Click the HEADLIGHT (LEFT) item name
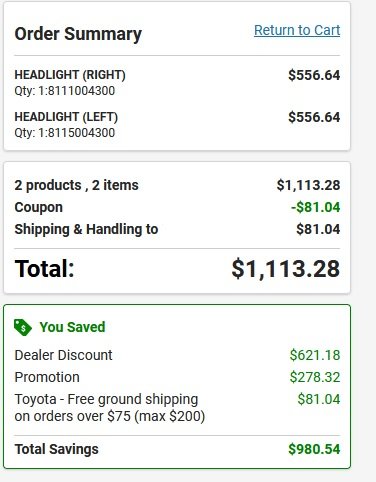 (66, 117)
